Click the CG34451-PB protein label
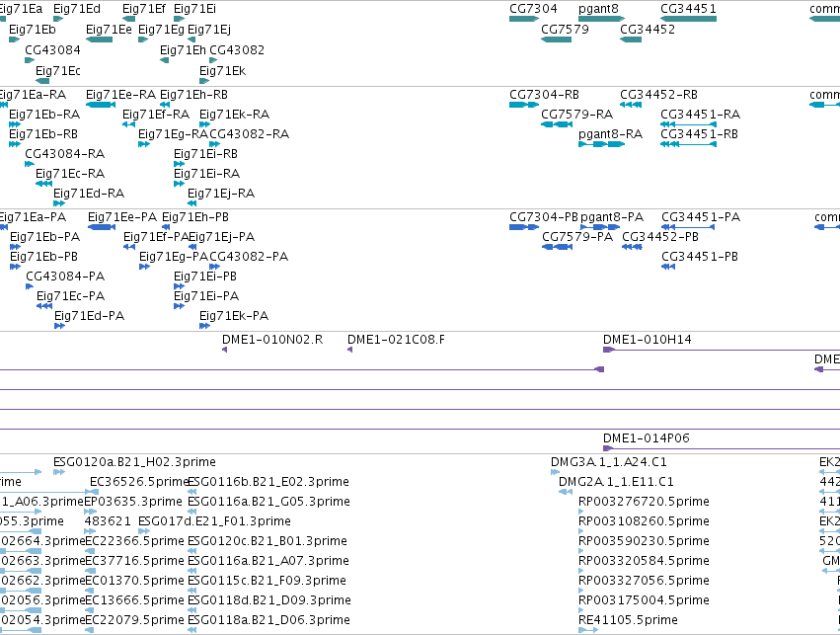The image size is (840, 635). tap(700, 257)
